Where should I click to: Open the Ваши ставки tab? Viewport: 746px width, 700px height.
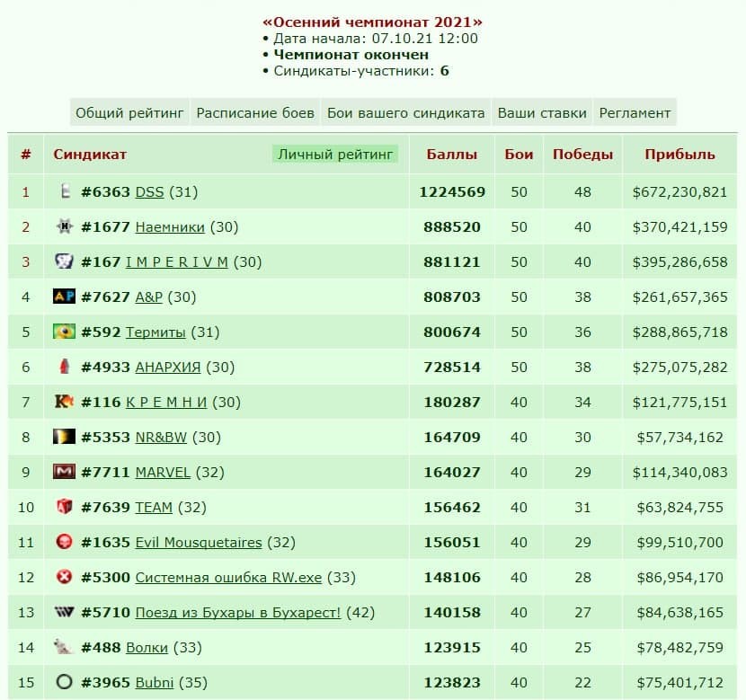[542, 112]
